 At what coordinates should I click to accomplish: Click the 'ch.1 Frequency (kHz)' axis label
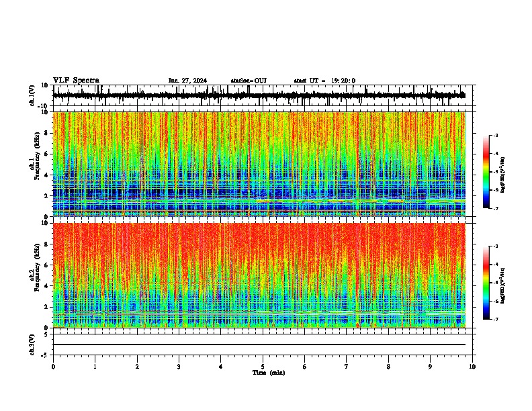click(34, 156)
